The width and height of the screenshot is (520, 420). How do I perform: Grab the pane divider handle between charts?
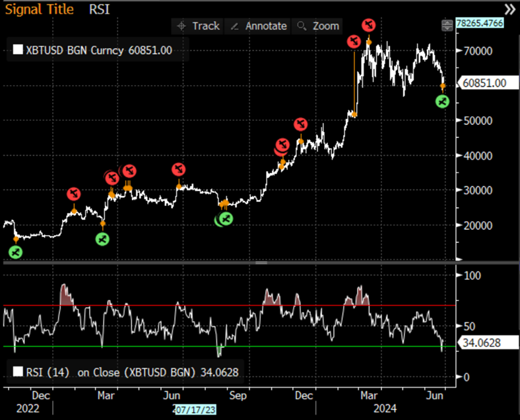click(x=261, y=262)
